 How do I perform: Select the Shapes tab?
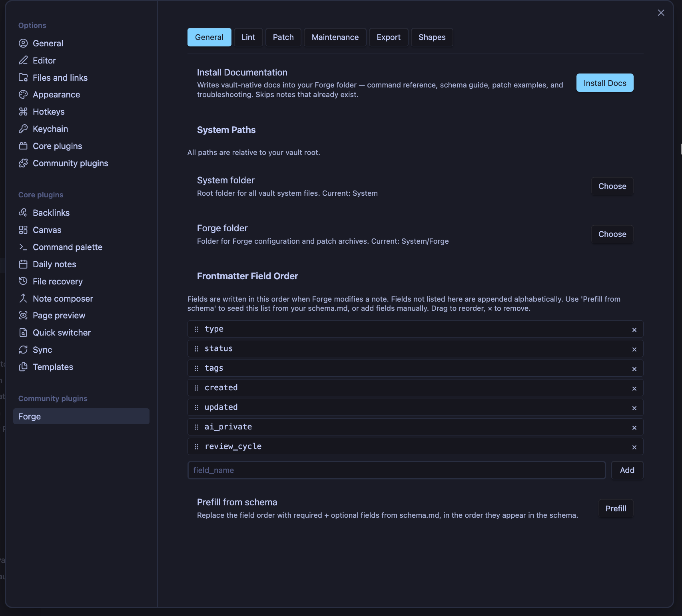click(x=432, y=37)
